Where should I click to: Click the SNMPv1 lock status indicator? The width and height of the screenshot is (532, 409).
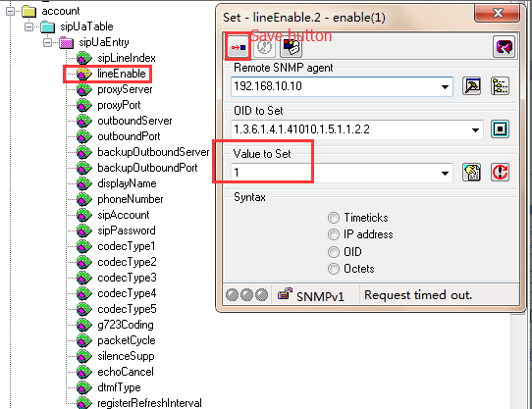pyautogui.click(x=311, y=295)
